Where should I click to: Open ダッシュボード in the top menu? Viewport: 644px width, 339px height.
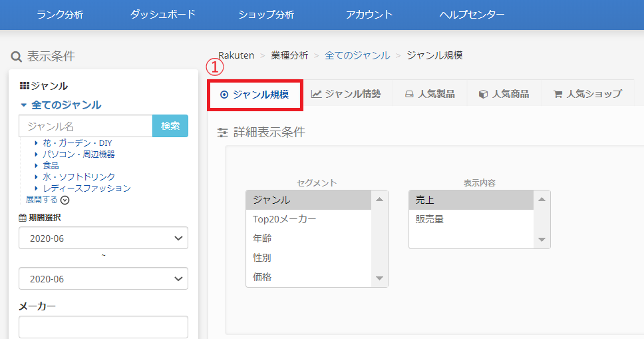163,14
